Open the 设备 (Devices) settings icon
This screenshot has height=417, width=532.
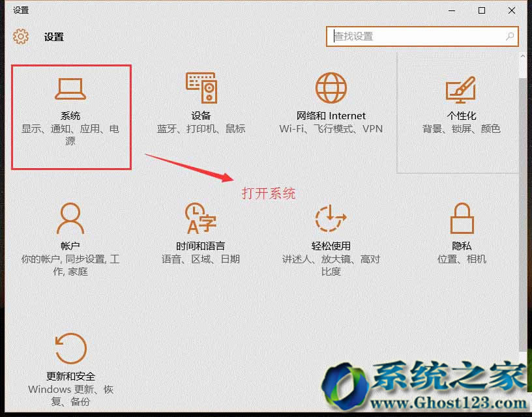click(x=201, y=87)
